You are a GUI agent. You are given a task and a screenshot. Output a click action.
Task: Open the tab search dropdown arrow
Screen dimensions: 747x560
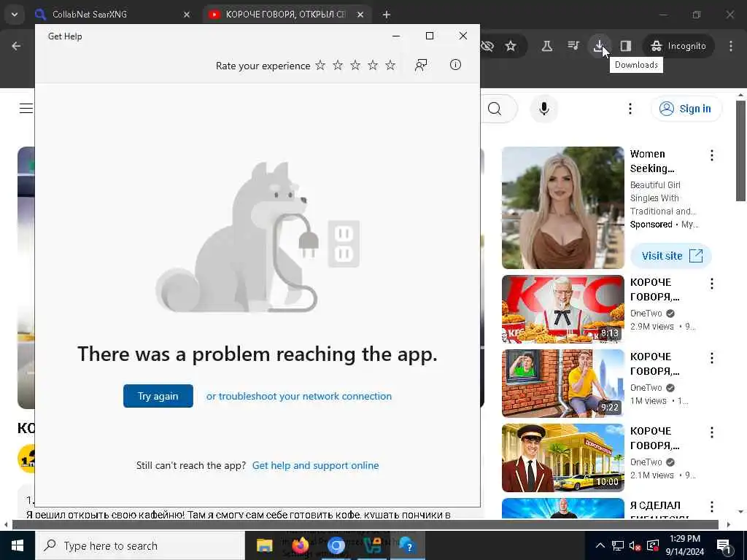click(x=15, y=15)
